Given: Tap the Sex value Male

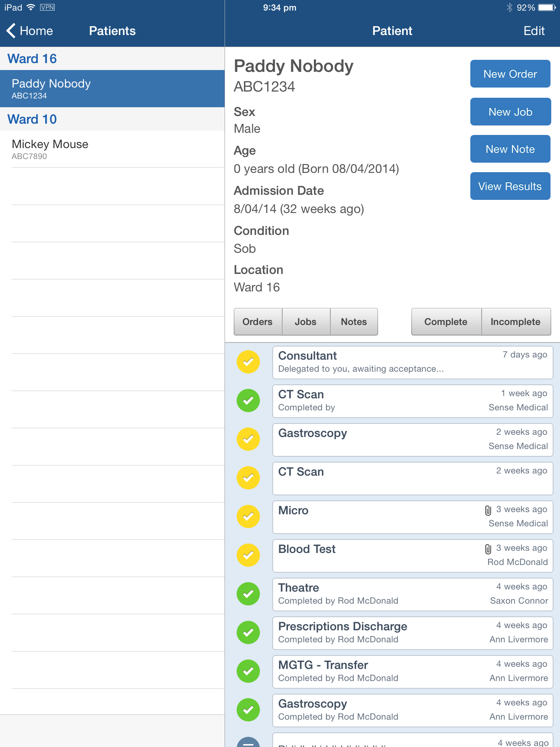Looking at the screenshot, I should point(247,129).
